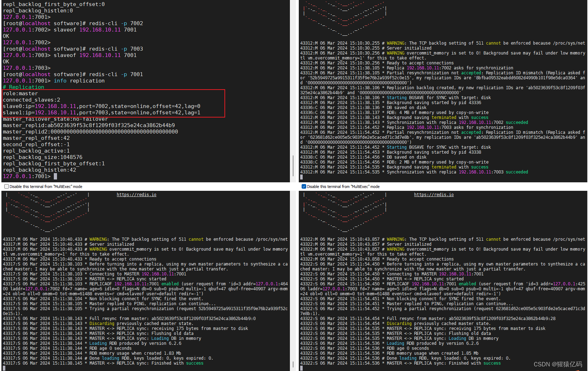This screenshot has width=588, height=371.
Task: Click the 'repl_backlog_histlen:42' line
Action: [40, 170]
